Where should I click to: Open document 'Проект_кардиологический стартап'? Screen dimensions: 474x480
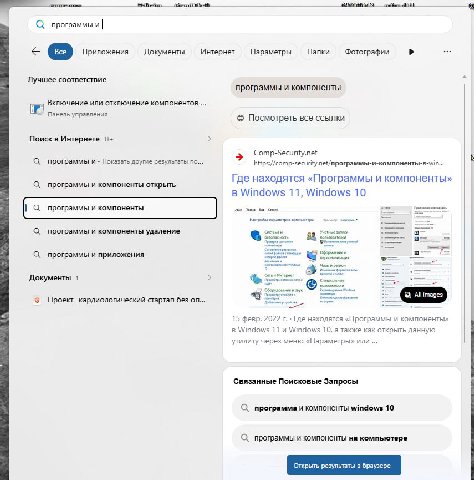pos(120,300)
